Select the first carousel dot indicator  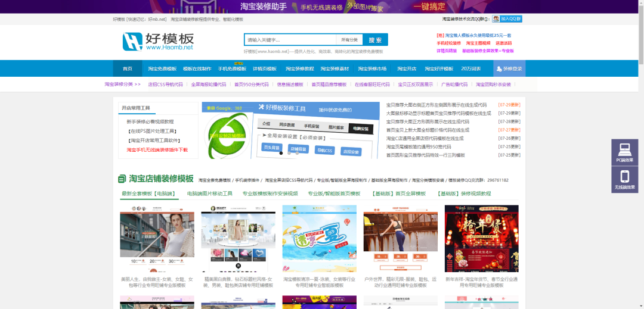(281, 153)
